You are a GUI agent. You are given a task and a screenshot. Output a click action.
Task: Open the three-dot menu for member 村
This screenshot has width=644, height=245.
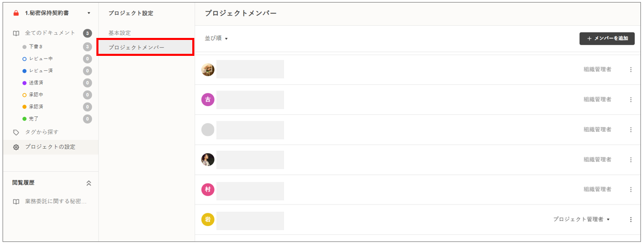point(631,190)
